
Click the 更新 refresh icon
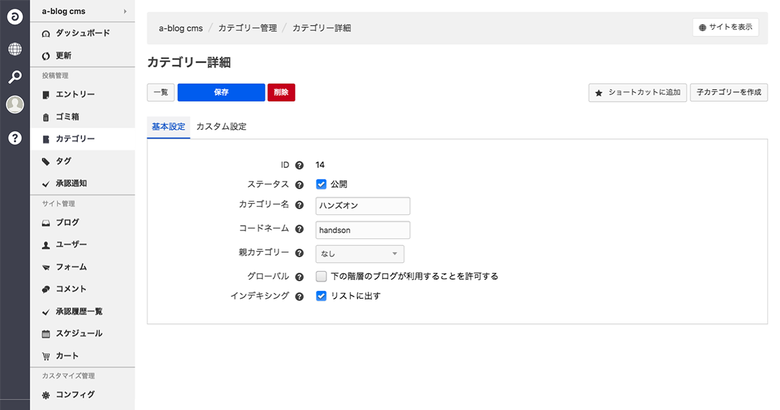(46, 56)
